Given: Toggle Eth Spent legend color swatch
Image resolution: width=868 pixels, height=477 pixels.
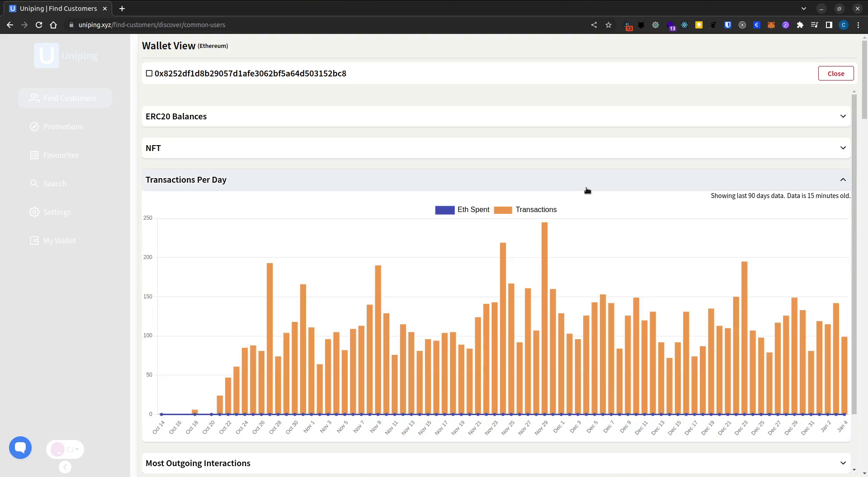Looking at the screenshot, I should (x=445, y=210).
